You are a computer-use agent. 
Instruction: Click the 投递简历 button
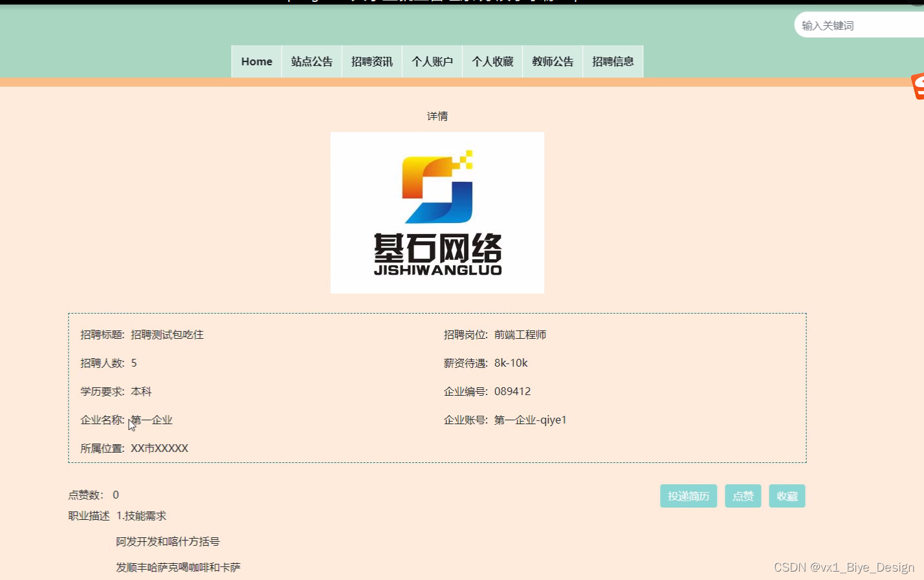[x=688, y=496]
